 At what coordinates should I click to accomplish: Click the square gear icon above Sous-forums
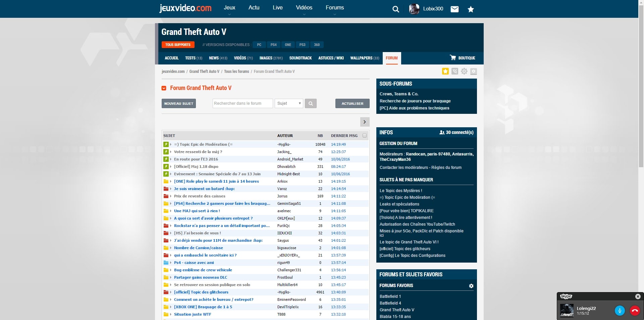[474, 71]
